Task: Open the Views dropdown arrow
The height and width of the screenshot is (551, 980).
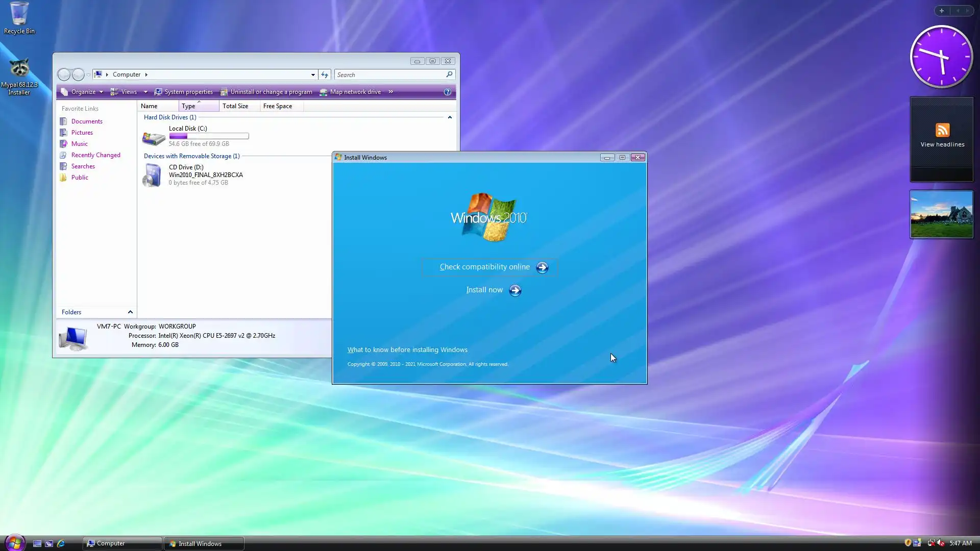Action: [145, 92]
